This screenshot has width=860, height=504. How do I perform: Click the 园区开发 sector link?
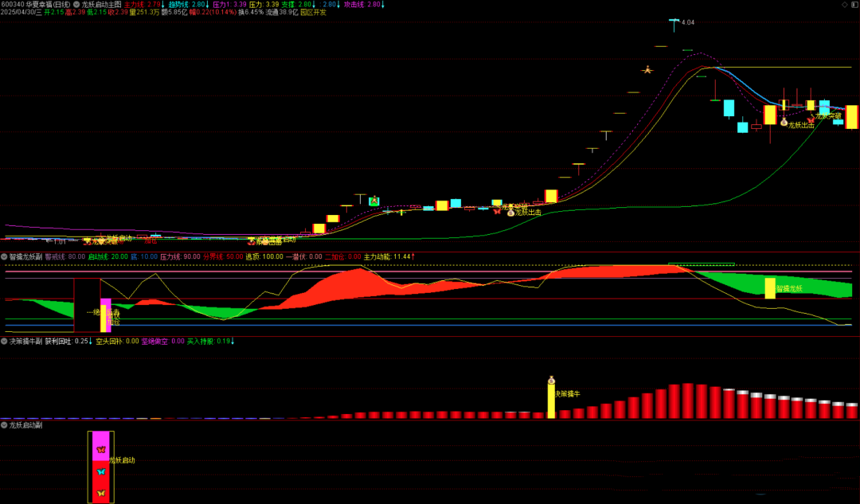click(x=313, y=13)
